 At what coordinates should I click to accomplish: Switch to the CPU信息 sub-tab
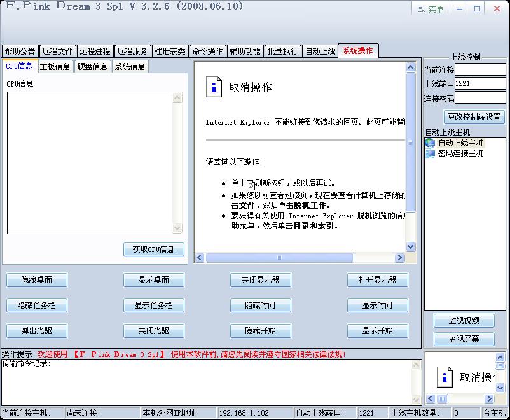[20, 66]
